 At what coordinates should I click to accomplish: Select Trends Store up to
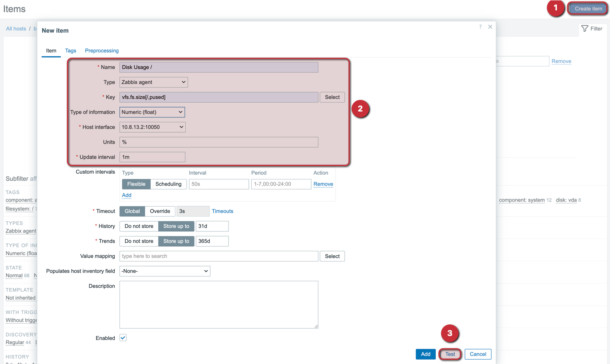click(176, 241)
